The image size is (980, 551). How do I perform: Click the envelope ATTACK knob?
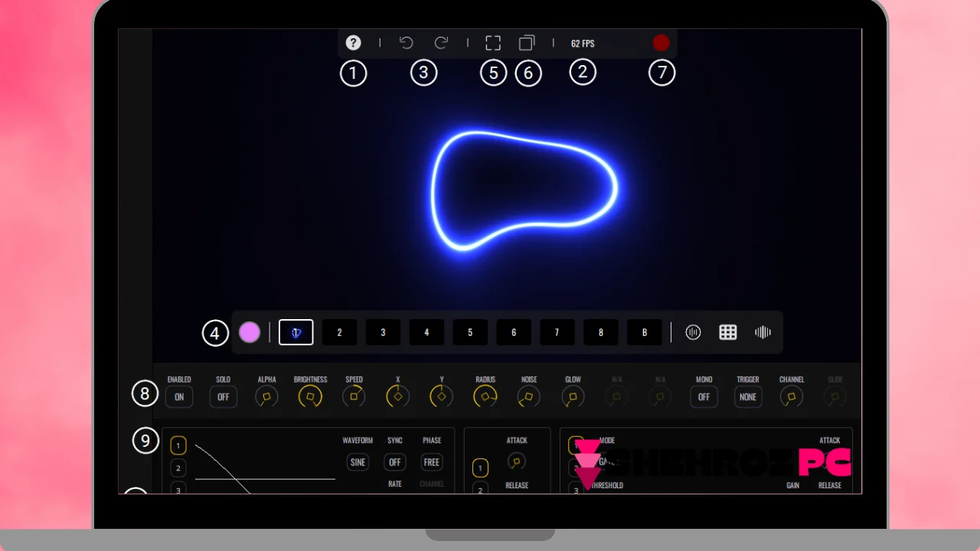tap(517, 461)
